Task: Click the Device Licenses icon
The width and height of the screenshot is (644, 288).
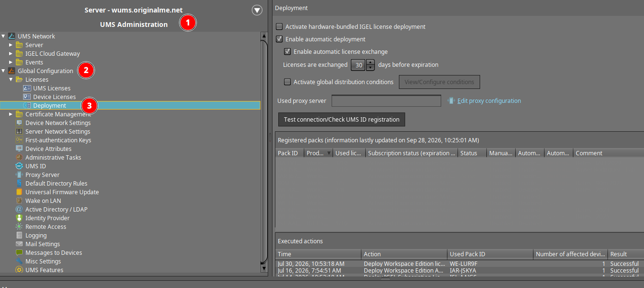Action: (x=27, y=97)
